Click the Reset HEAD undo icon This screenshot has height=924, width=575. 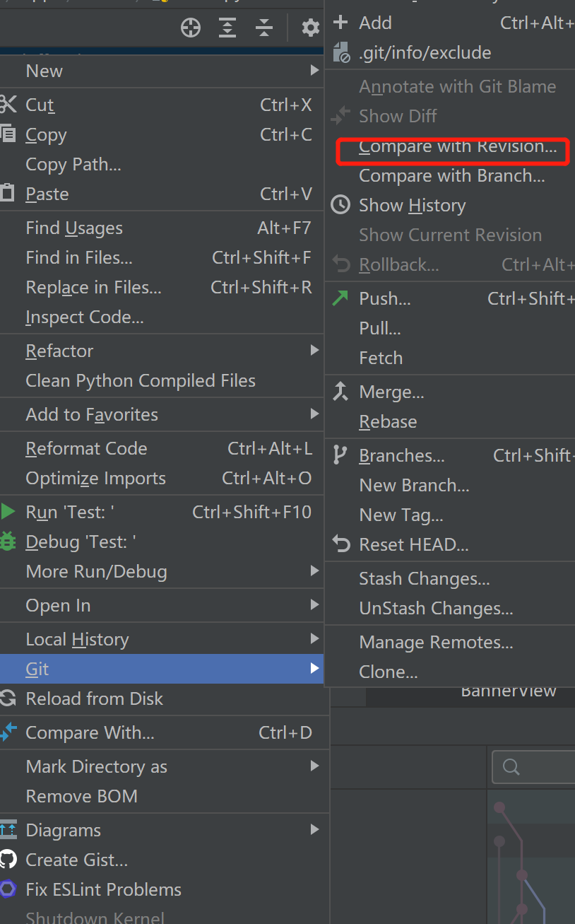click(x=340, y=544)
